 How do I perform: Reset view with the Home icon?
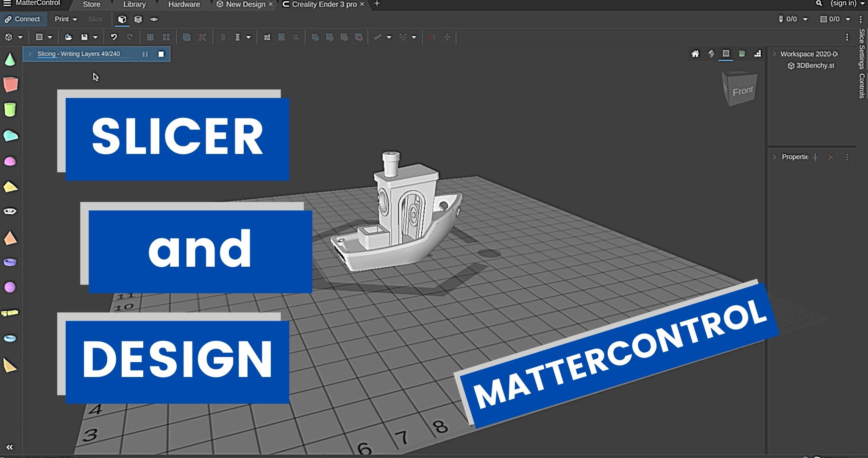695,54
